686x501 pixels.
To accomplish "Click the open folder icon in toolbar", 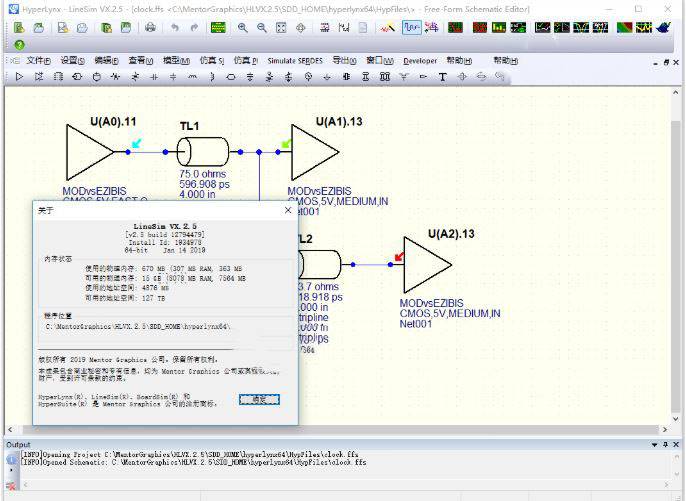I will [38, 28].
